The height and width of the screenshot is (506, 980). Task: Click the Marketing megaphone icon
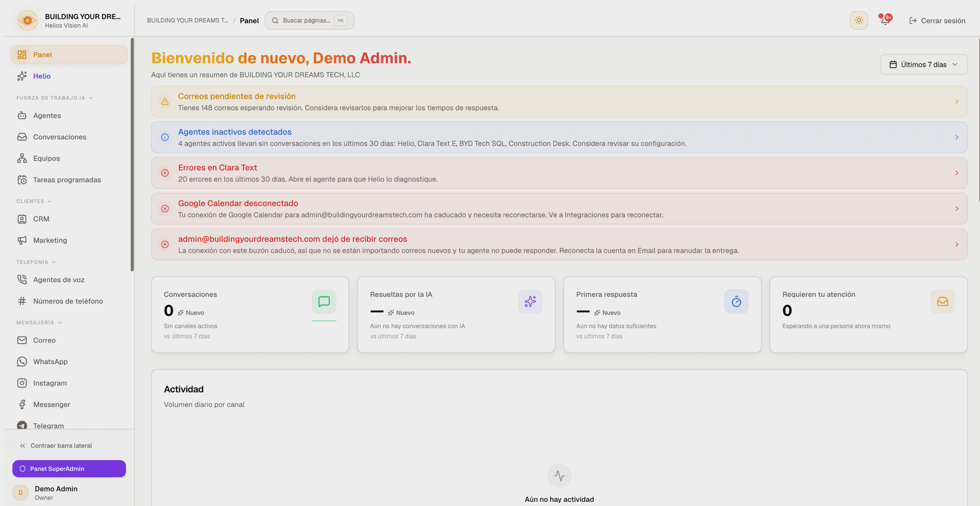(22, 241)
